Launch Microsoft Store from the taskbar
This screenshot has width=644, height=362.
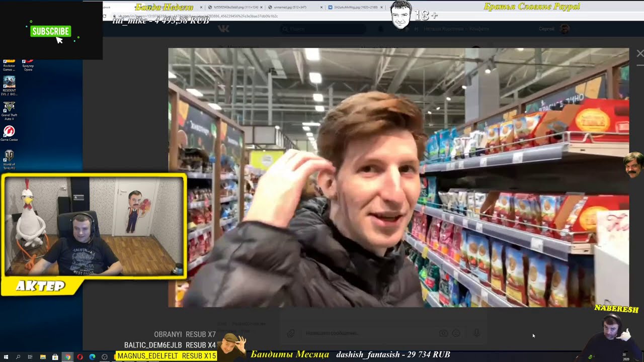tap(55, 357)
